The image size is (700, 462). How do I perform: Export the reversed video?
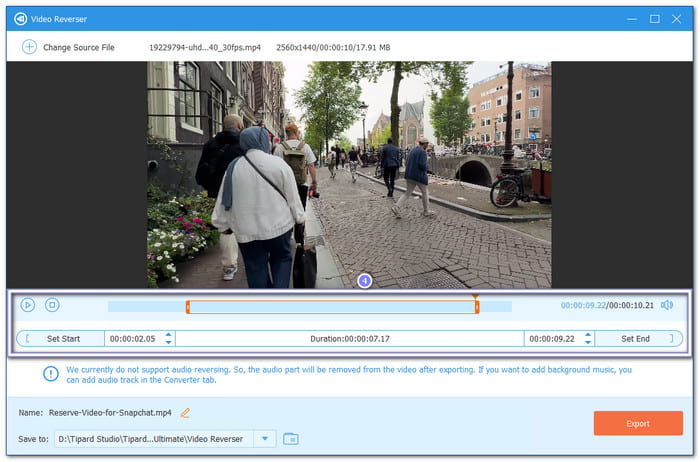pos(638,424)
